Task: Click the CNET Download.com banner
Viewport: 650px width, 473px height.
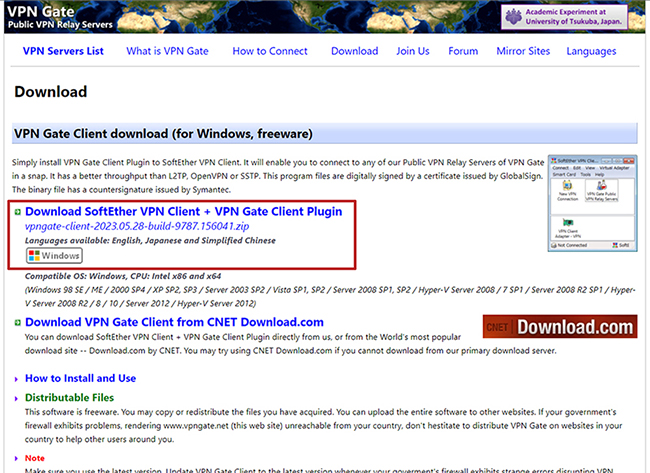Action: 560,327
